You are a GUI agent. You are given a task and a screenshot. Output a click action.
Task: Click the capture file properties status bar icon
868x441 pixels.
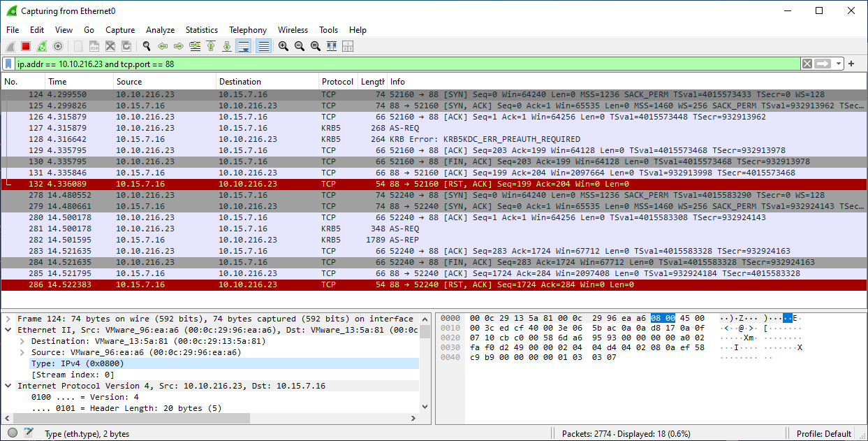29,433
